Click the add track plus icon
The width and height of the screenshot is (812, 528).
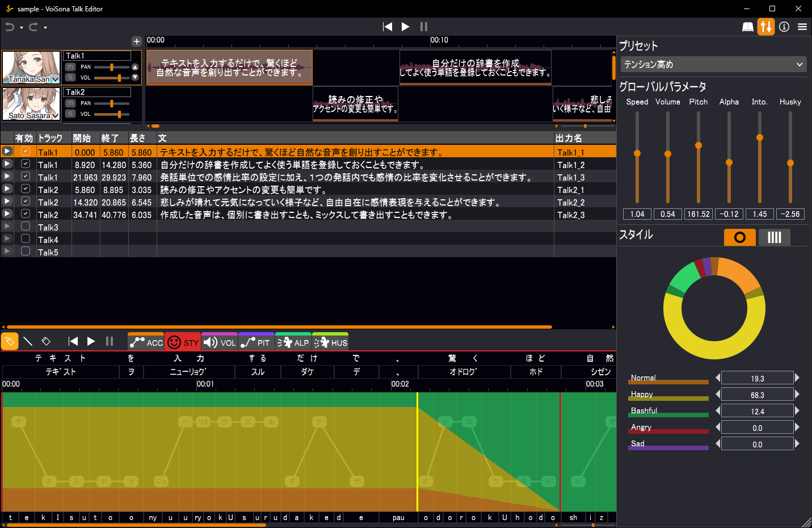tap(136, 41)
